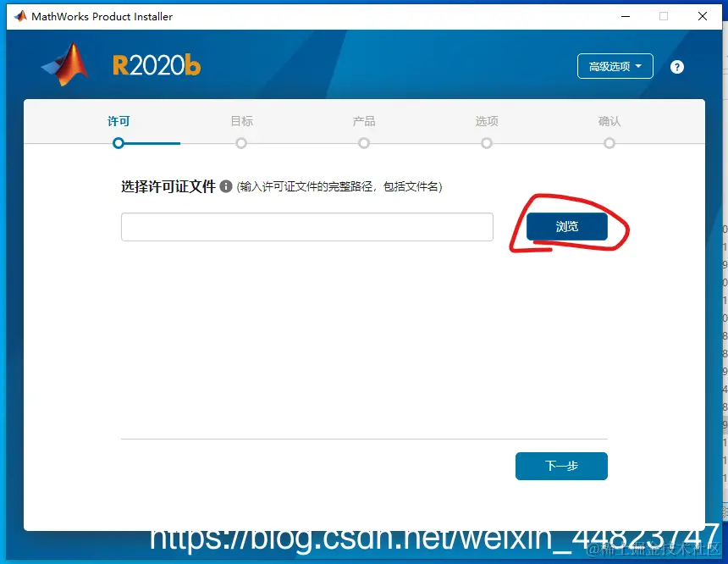Select the 许可 tab label
The image size is (728, 564).
[119, 121]
